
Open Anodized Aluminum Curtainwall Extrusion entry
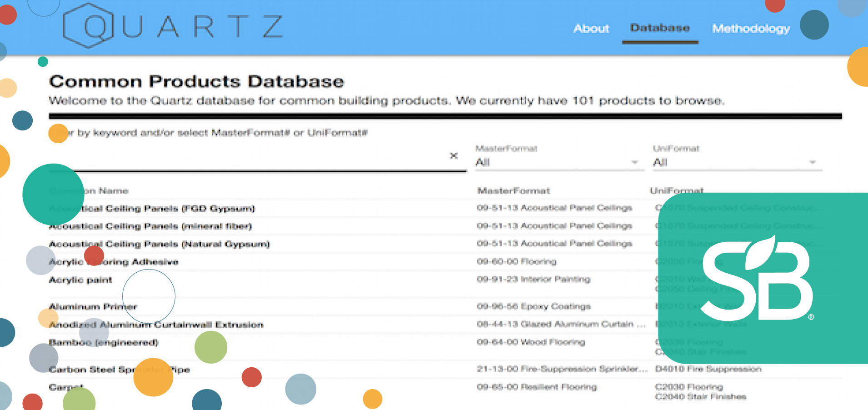156,325
